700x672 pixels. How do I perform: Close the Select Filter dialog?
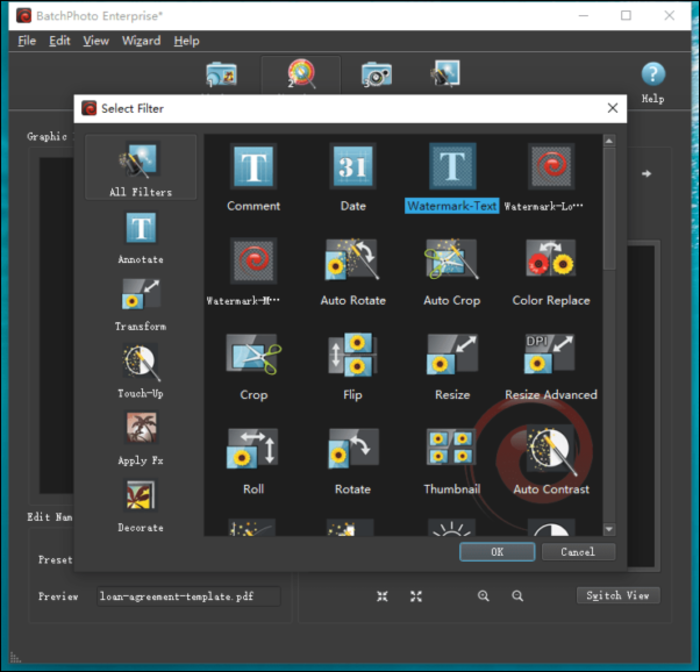[x=612, y=108]
